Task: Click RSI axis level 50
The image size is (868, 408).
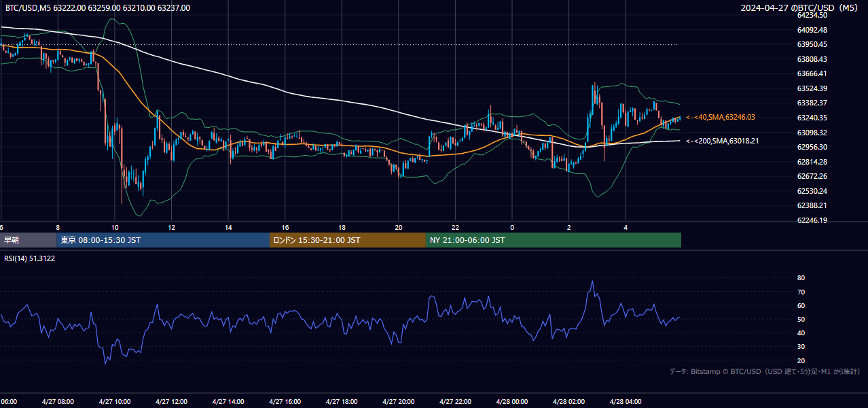Action: click(801, 319)
